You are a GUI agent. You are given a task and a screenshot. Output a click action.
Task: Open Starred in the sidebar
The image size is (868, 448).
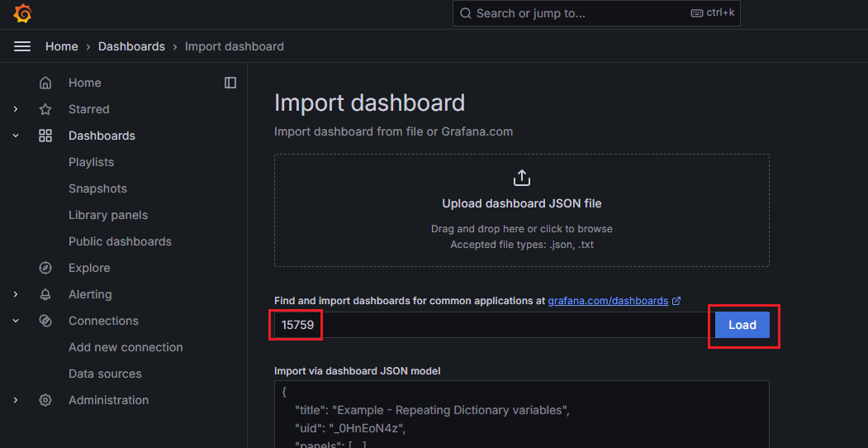pos(88,109)
